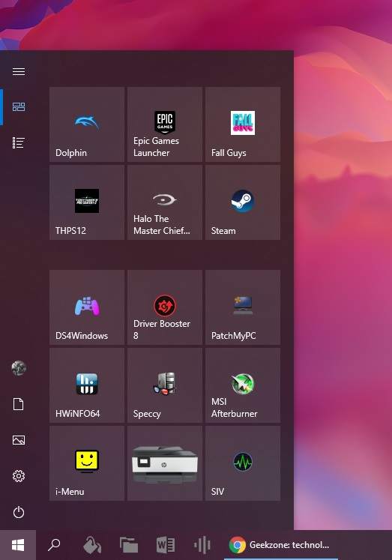Open Halo The Master Chief tile
Image resolution: width=392 pixels, height=560 pixels.
pos(165,202)
